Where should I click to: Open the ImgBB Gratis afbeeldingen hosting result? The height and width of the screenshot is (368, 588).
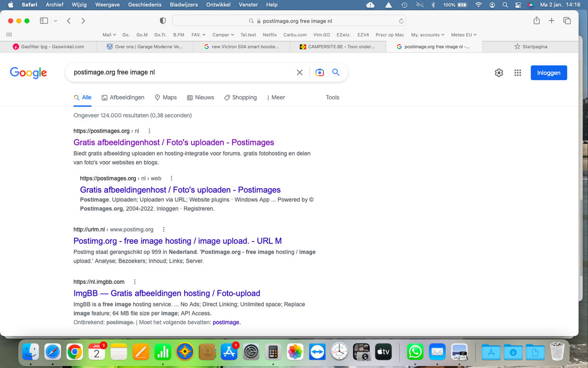[x=167, y=293]
